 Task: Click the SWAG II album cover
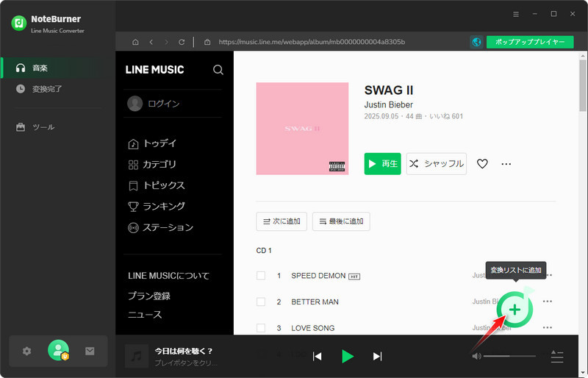(302, 129)
